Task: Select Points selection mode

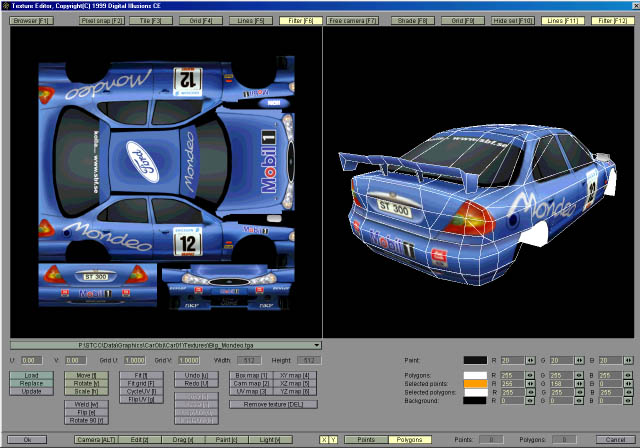Action: coord(366,439)
